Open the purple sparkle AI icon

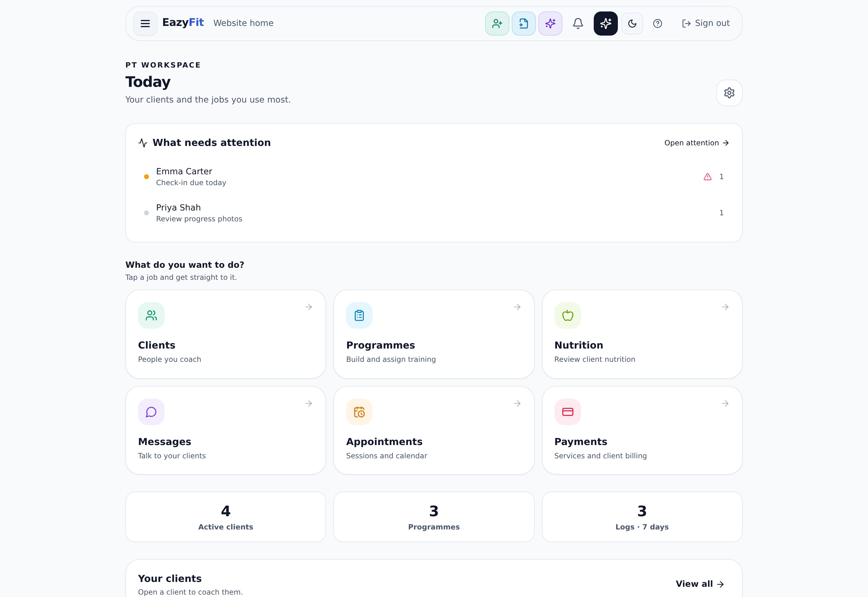(x=550, y=24)
